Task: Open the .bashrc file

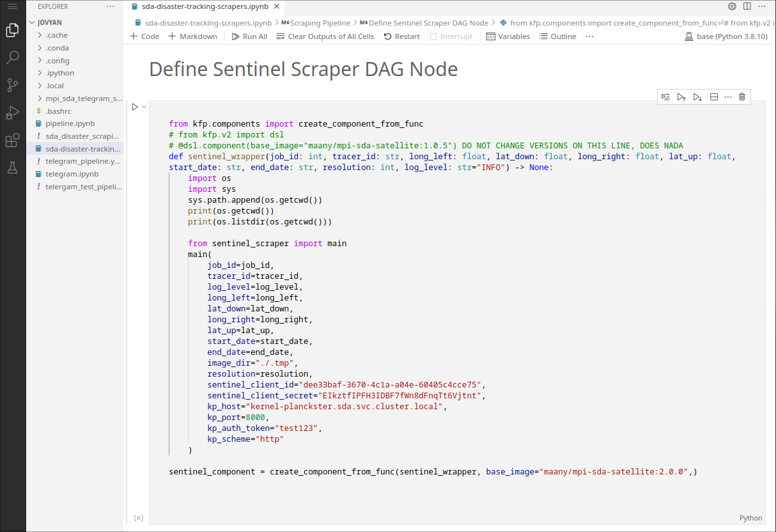Action: (75, 111)
